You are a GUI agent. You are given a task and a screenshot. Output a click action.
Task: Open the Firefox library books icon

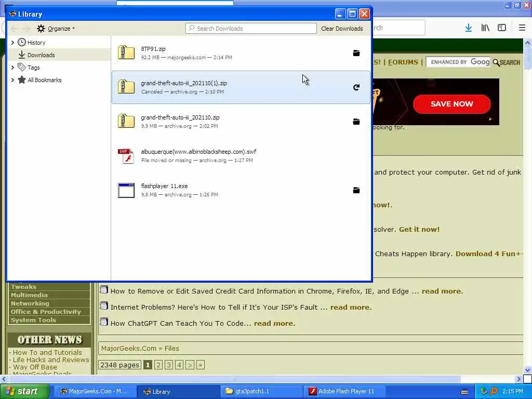(485, 28)
